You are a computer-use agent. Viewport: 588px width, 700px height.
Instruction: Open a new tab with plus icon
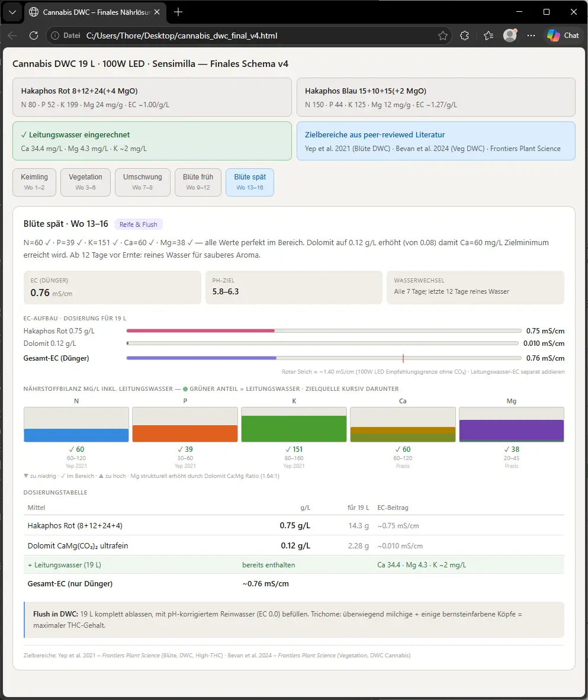coord(178,12)
